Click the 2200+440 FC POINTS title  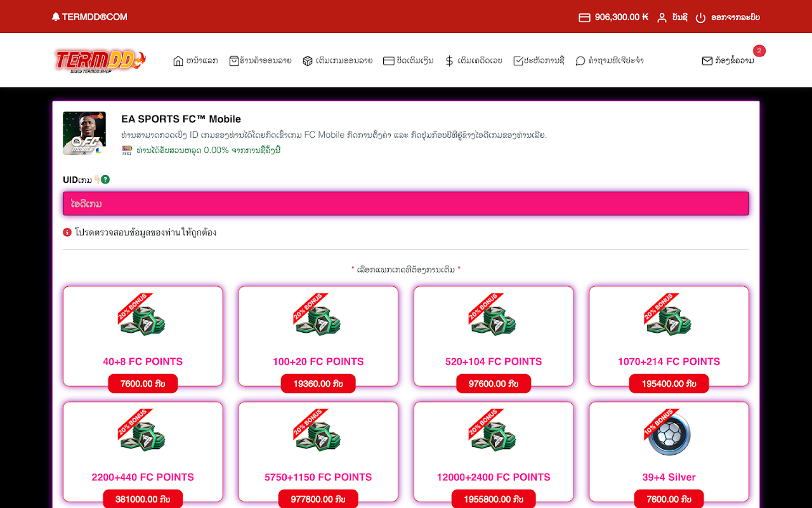click(143, 477)
